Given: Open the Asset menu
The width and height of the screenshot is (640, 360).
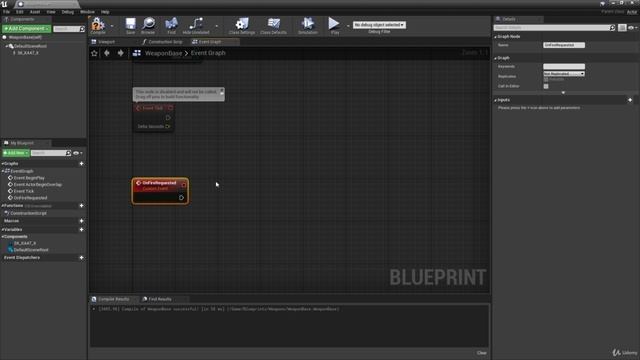Looking at the screenshot, I should [35, 12].
